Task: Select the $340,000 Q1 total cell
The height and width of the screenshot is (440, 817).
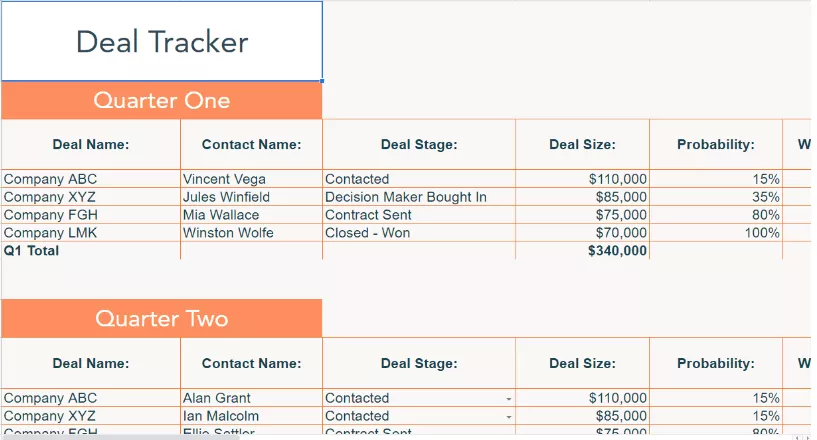Action: click(x=583, y=251)
